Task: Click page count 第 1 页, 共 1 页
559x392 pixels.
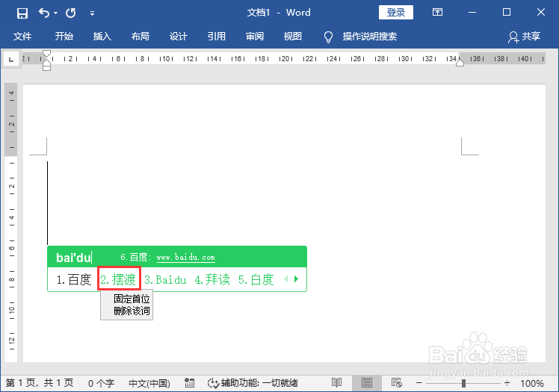Action: (x=40, y=383)
